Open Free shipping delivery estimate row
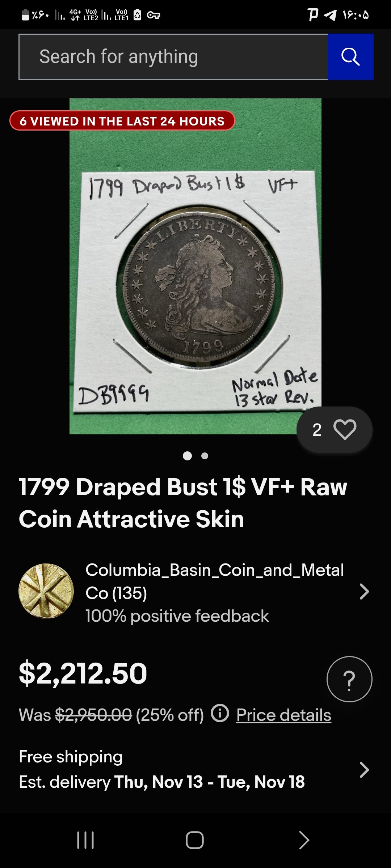Image resolution: width=391 pixels, height=868 pixels. [x=195, y=770]
